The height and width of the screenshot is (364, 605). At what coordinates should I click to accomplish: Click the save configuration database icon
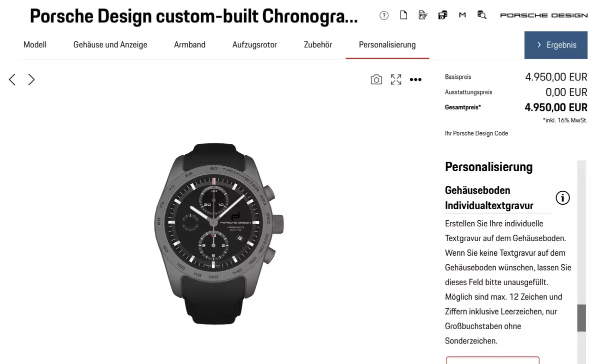coord(442,15)
